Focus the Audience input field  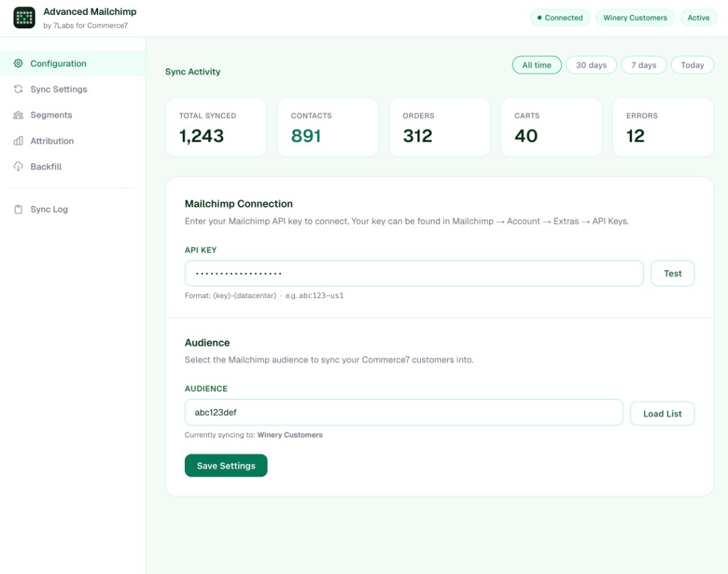404,413
